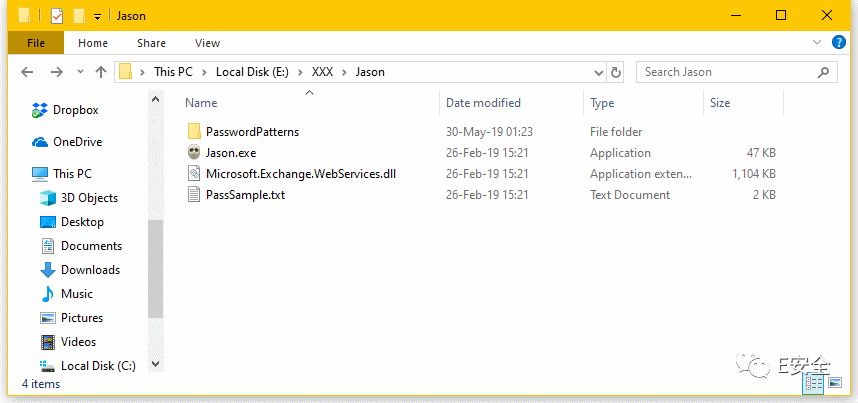Image resolution: width=858 pixels, height=403 pixels.
Task: Sort files by Date modified column
Action: tap(483, 103)
